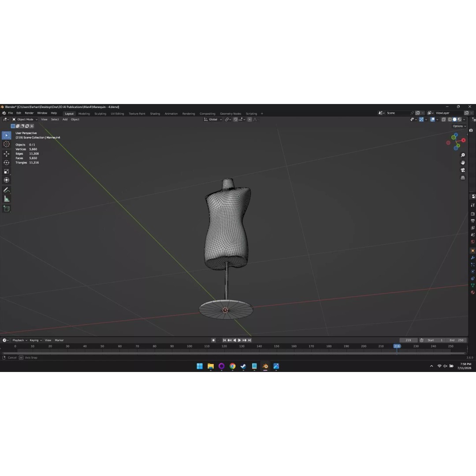Open the Physics properties tab

472,271
